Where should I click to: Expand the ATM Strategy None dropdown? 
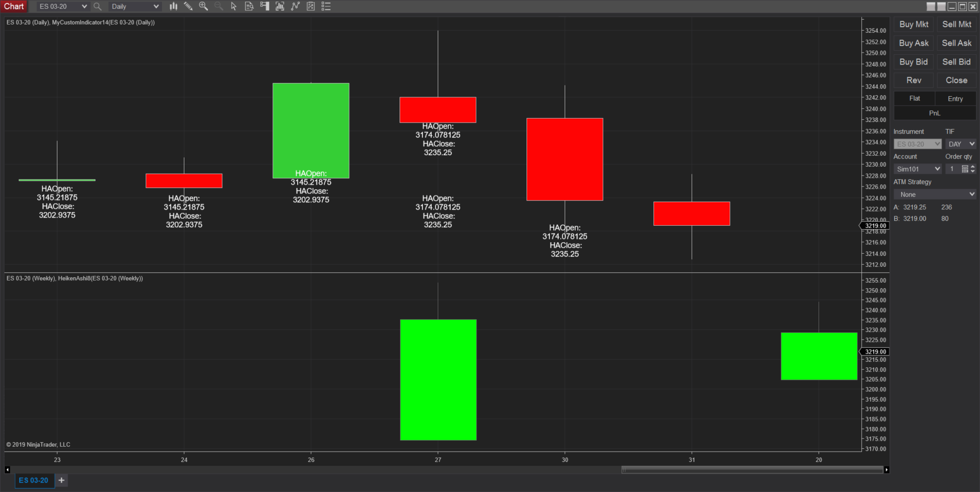935,195
